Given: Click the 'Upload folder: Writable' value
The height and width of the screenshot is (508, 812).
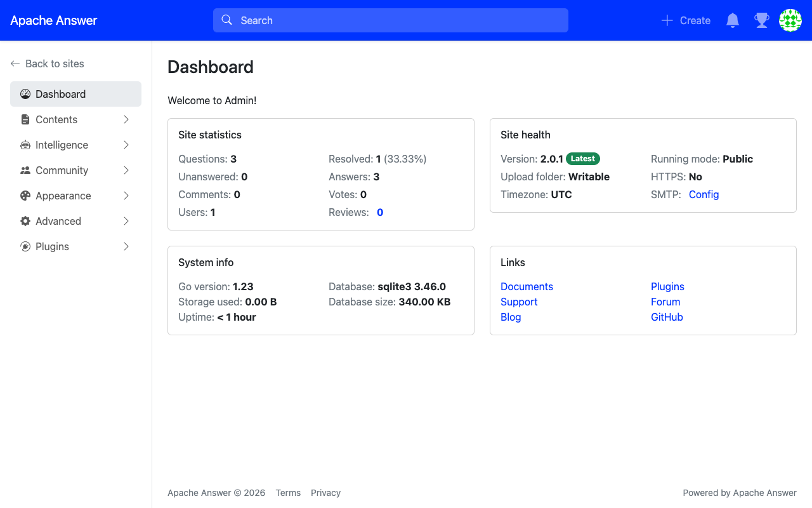Looking at the screenshot, I should coord(555,177).
